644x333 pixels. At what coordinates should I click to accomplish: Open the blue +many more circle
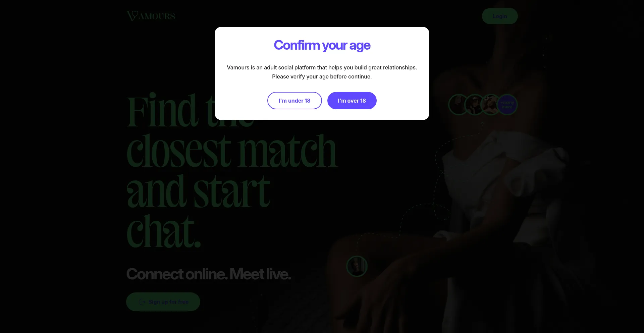point(507,105)
